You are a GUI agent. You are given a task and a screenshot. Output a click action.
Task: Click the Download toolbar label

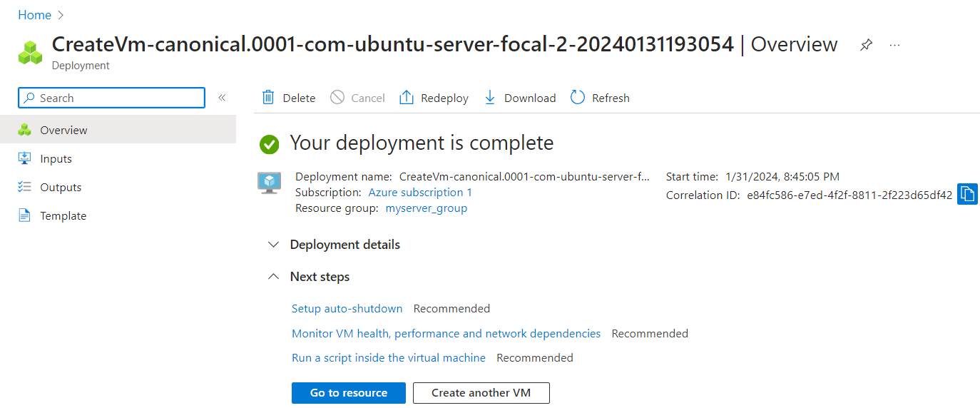click(x=530, y=98)
